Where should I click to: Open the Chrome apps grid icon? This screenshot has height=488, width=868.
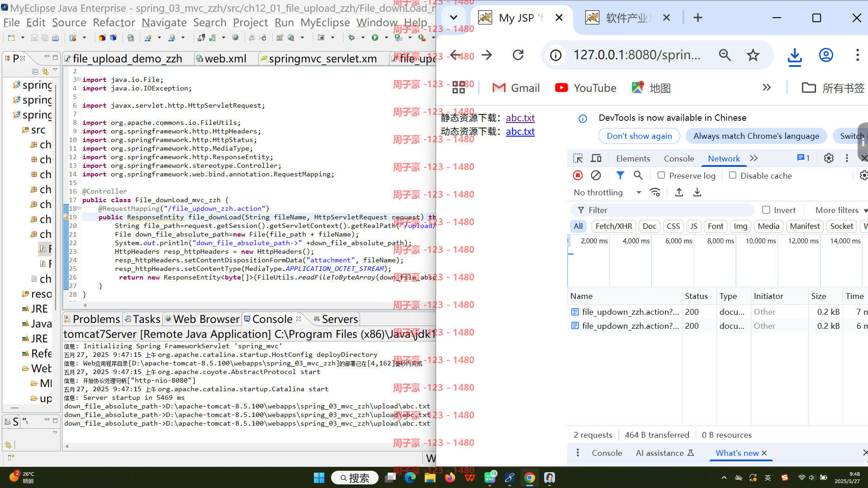pos(458,88)
